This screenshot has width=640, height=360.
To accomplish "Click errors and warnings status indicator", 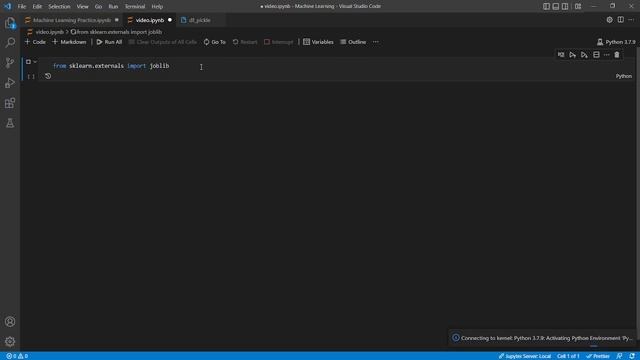I will click(x=17, y=356).
